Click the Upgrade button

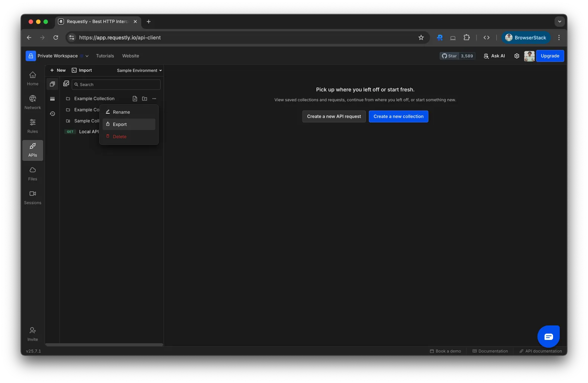tap(550, 56)
